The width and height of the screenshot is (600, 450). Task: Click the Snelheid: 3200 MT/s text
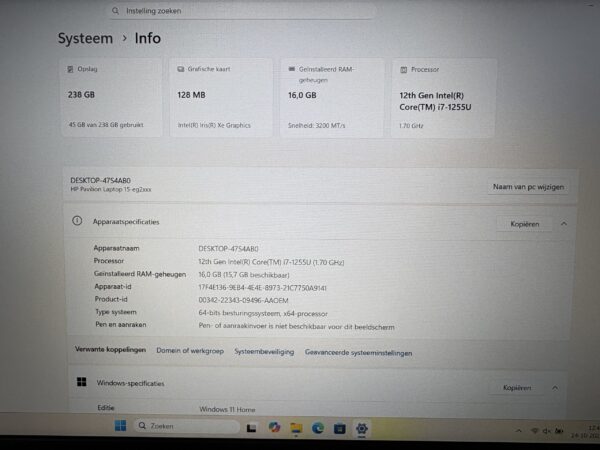pos(316,126)
